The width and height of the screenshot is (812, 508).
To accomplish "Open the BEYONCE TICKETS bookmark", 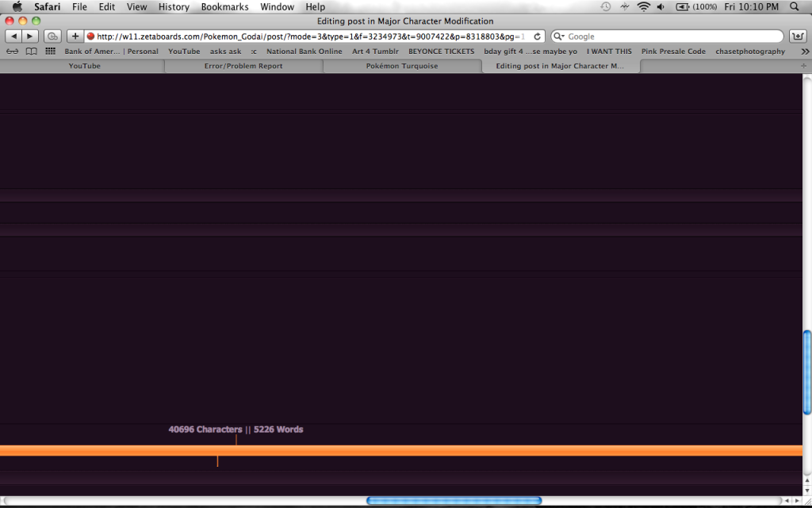I will tap(441, 52).
